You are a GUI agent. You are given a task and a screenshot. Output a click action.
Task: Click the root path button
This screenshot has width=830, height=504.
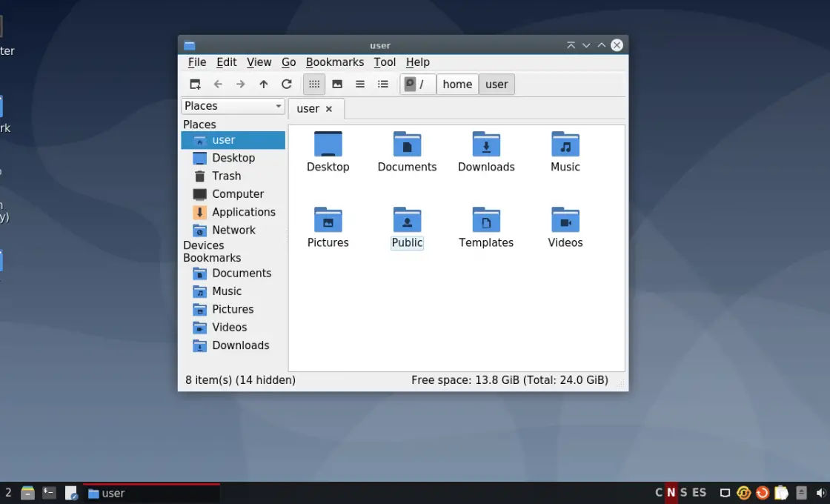[x=417, y=84]
